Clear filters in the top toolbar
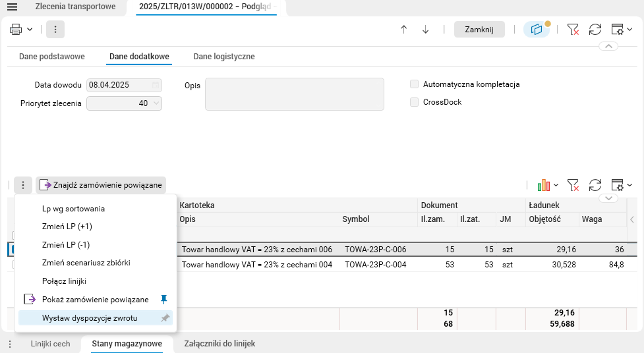The image size is (644, 353). (x=573, y=30)
